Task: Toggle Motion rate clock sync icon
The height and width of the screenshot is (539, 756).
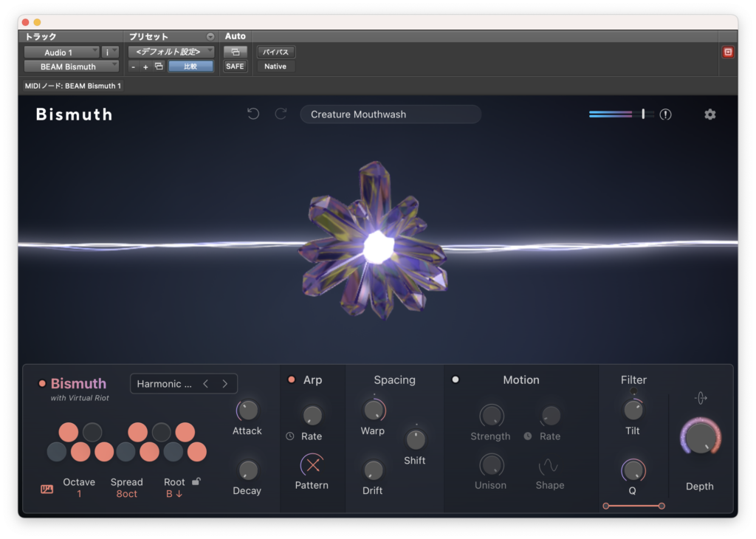Action: tap(528, 436)
